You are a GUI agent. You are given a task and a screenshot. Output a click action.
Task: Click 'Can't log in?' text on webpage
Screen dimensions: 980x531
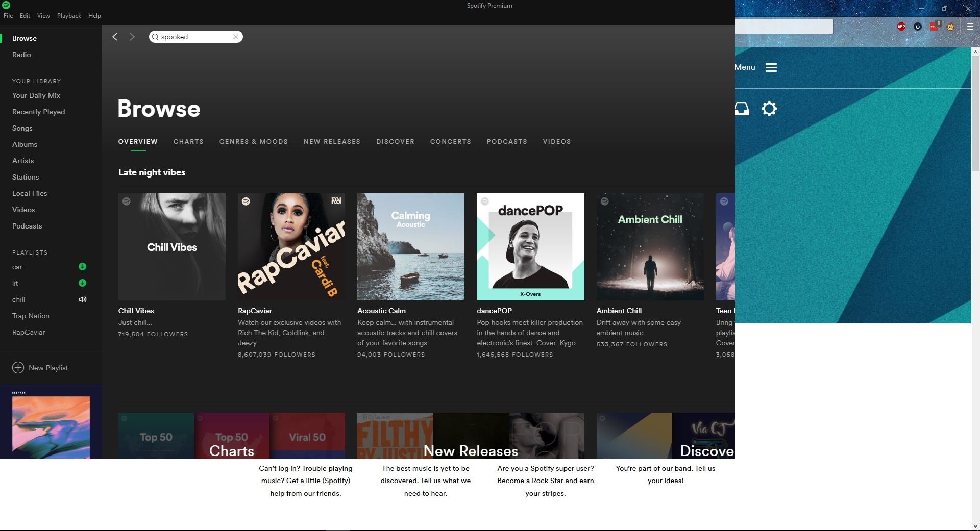pos(279,468)
